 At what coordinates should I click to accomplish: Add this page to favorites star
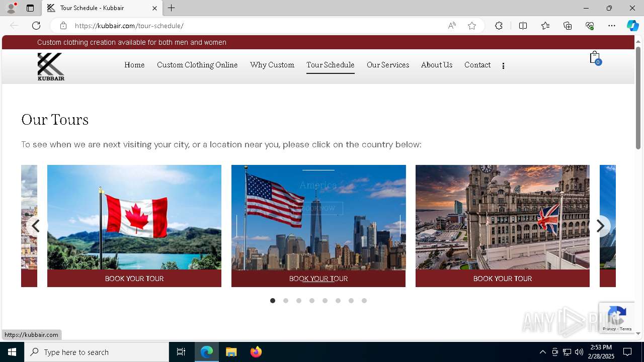click(x=472, y=26)
